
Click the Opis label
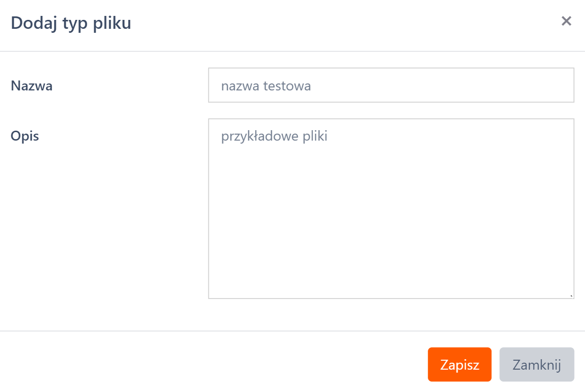(x=25, y=135)
